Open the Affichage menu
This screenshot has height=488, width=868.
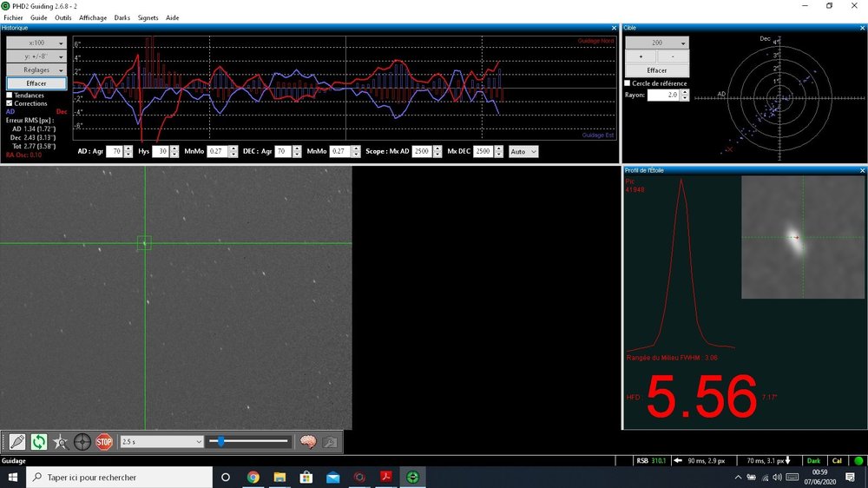coord(93,17)
